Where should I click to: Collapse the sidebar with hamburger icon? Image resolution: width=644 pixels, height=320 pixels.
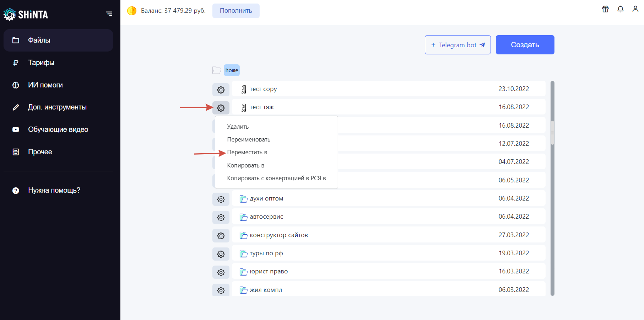(109, 14)
